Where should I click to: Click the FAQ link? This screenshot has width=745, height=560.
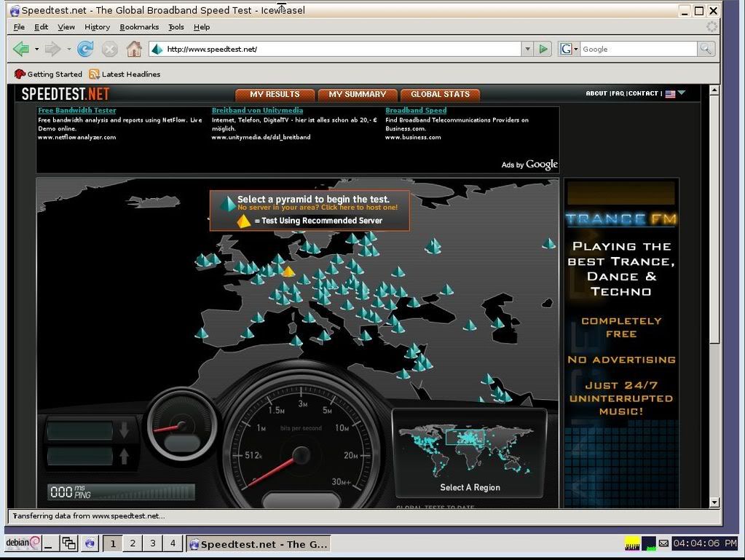618,93
